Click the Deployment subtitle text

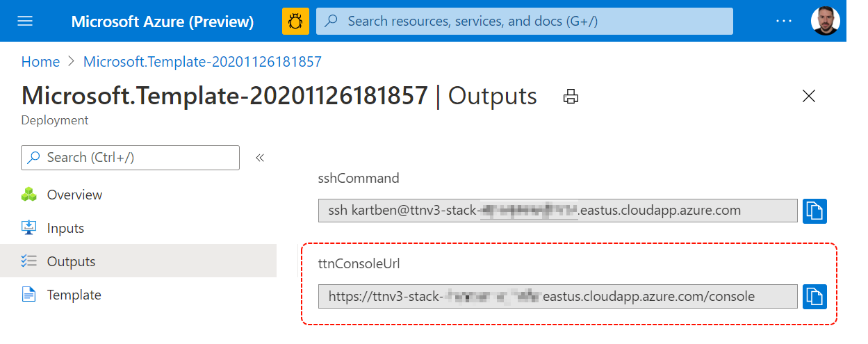55,120
